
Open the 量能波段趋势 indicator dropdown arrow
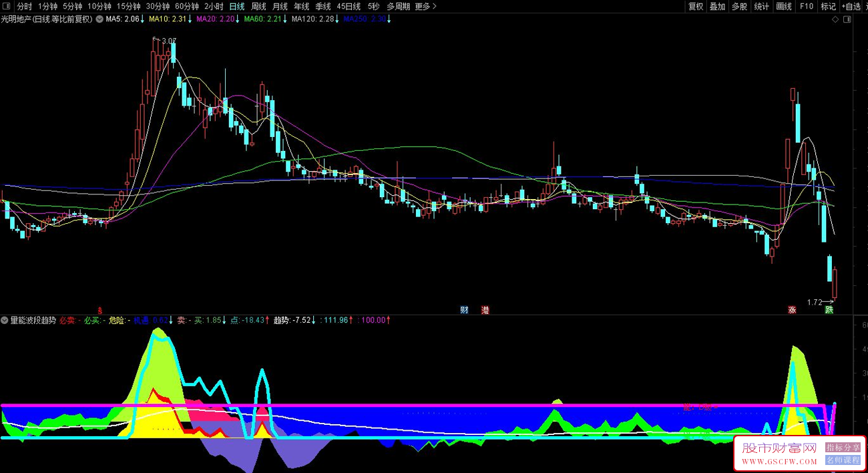click(x=5, y=320)
